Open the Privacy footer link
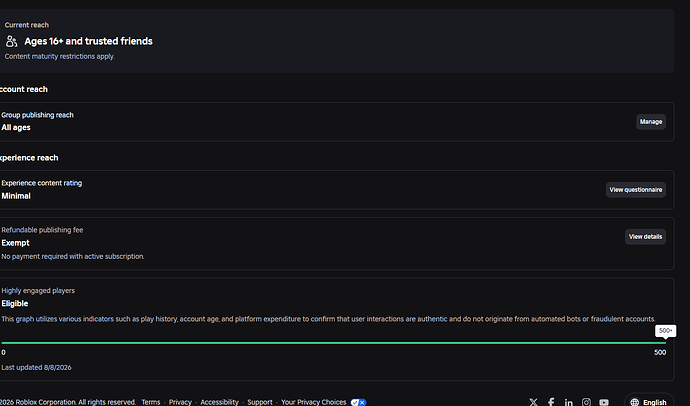690x406 pixels. tap(180, 402)
